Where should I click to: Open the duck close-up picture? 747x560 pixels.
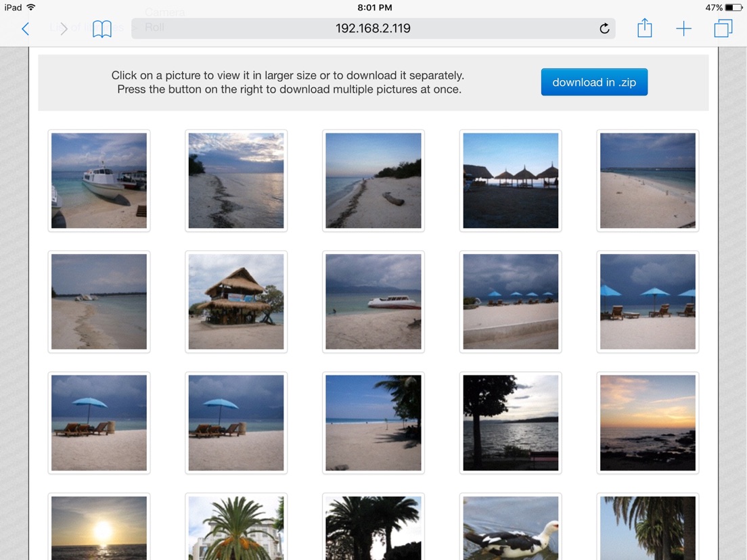[x=510, y=528]
